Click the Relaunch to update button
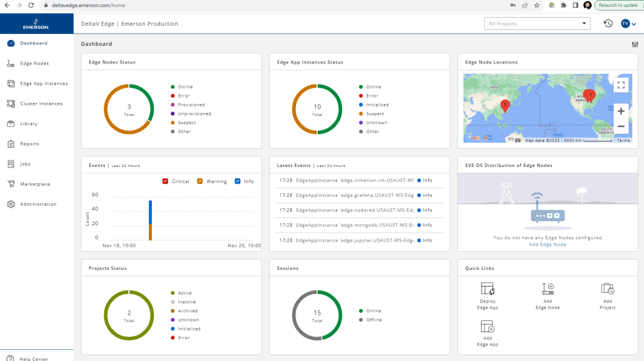This screenshot has width=644, height=361. pyautogui.click(x=619, y=5)
